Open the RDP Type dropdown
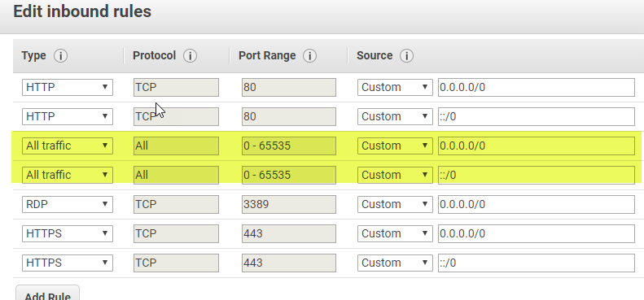Viewport: 644px width, 300px height. pyautogui.click(x=68, y=204)
